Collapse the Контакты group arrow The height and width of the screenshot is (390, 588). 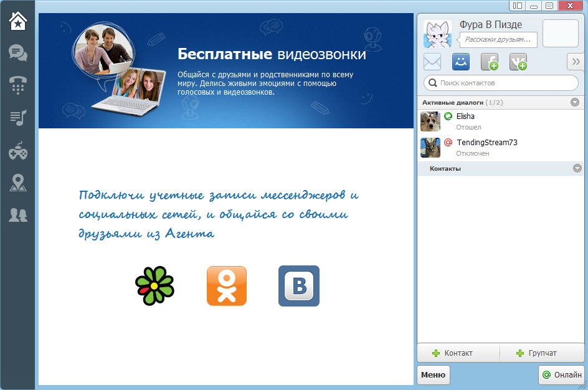click(x=577, y=168)
